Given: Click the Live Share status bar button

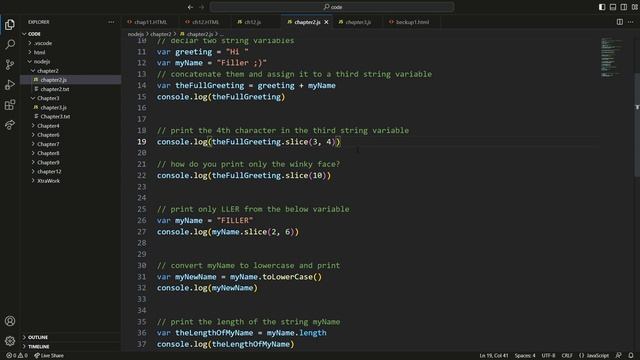Looking at the screenshot, I should 49,356.
